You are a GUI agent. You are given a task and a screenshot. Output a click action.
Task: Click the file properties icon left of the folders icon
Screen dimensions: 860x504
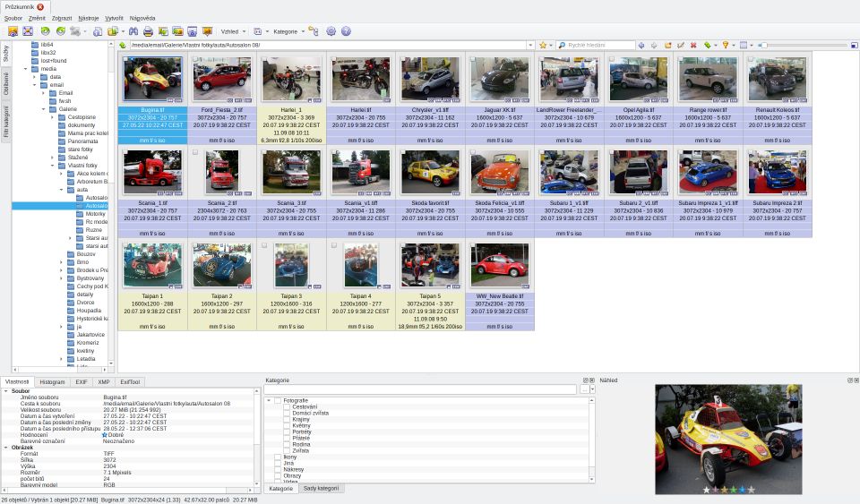tap(97, 31)
